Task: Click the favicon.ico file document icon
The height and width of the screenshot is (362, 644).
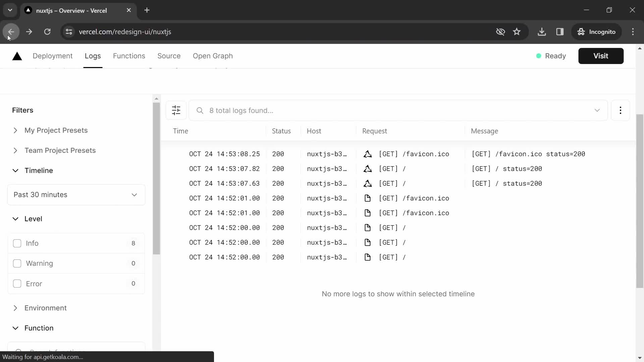Action: pos(368,198)
